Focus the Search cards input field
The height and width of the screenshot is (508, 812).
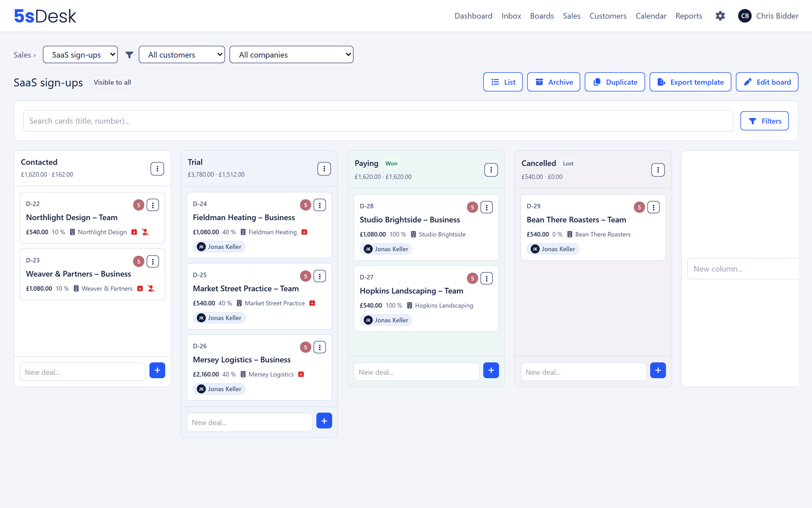pyautogui.click(x=378, y=121)
